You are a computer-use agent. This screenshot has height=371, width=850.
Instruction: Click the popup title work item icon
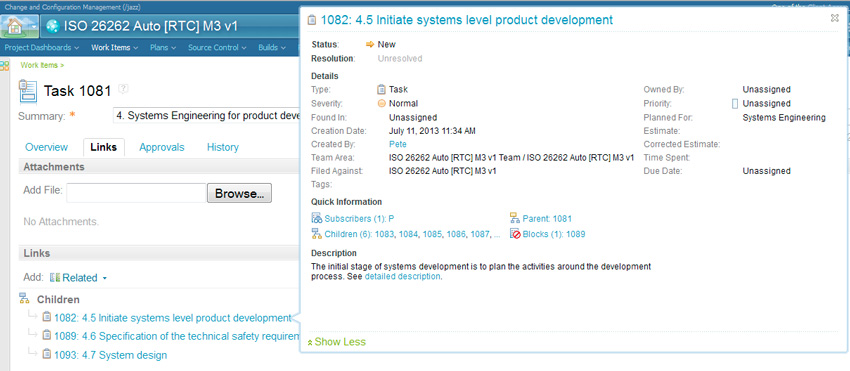(x=311, y=20)
